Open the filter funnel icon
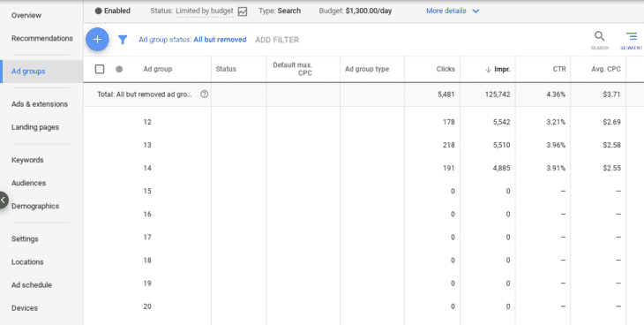Viewport: 644px width, 325px height. [x=123, y=40]
